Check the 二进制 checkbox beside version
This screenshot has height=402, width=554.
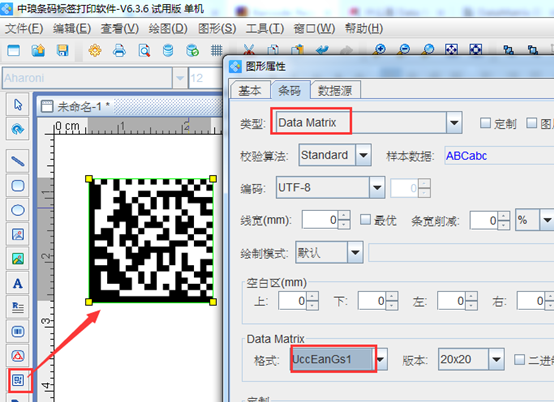tap(519, 360)
